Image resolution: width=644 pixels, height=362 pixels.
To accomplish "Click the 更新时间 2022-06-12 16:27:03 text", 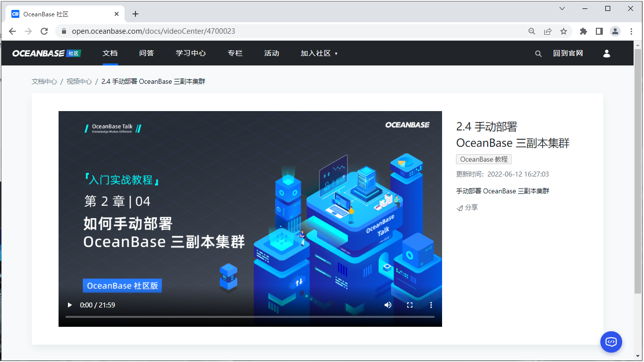I will (503, 174).
